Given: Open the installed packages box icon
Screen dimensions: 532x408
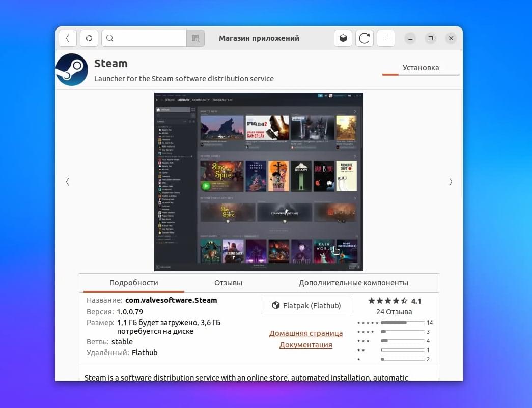Looking at the screenshot, I should click(343, 38).
